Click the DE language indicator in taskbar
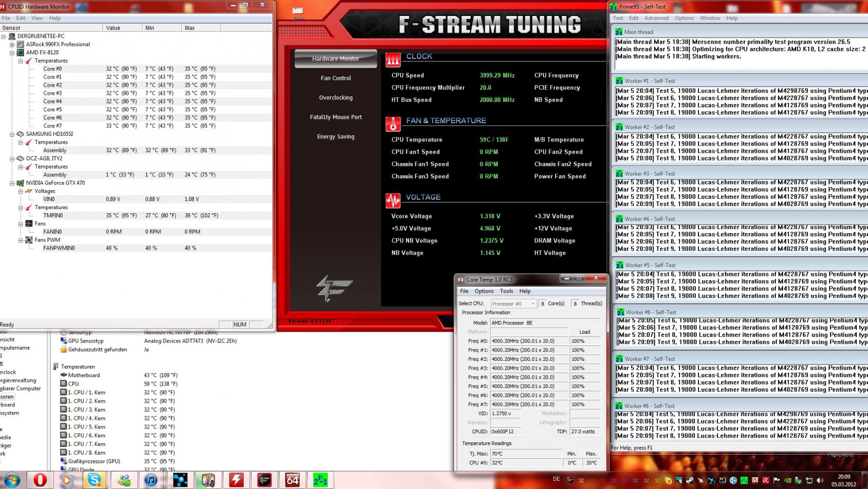The height and width of the screenshot is (489, 868). pos(556,479)
